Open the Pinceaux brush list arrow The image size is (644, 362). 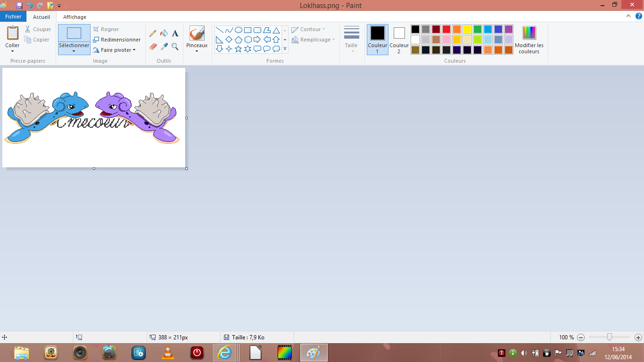point(197,51)
